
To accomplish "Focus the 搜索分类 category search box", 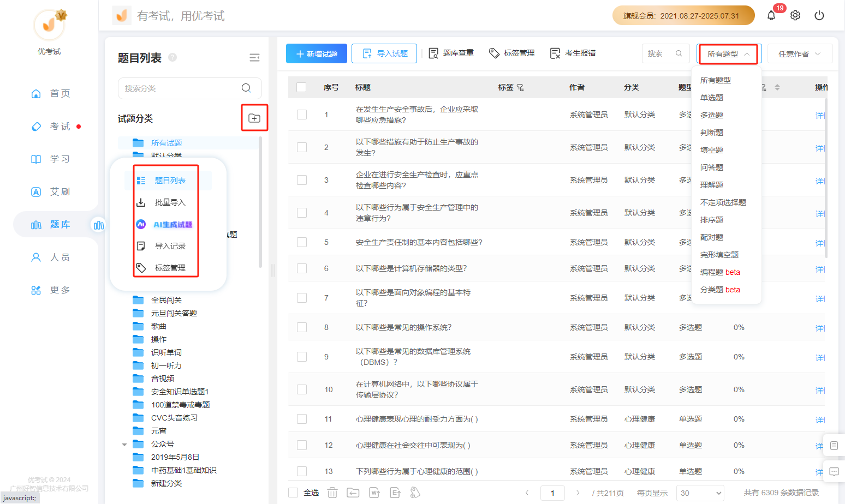I will [189, 88].
